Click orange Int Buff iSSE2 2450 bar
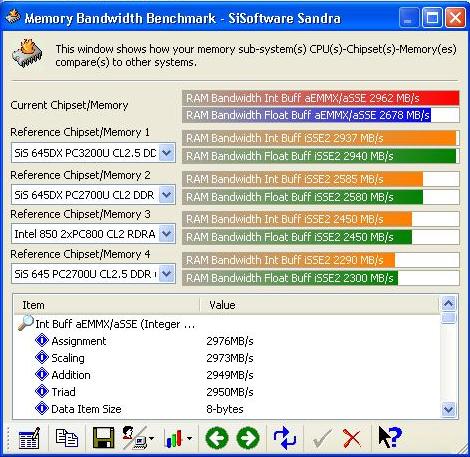The height and width of the screenshot is (457, 470). click(297, 219)
